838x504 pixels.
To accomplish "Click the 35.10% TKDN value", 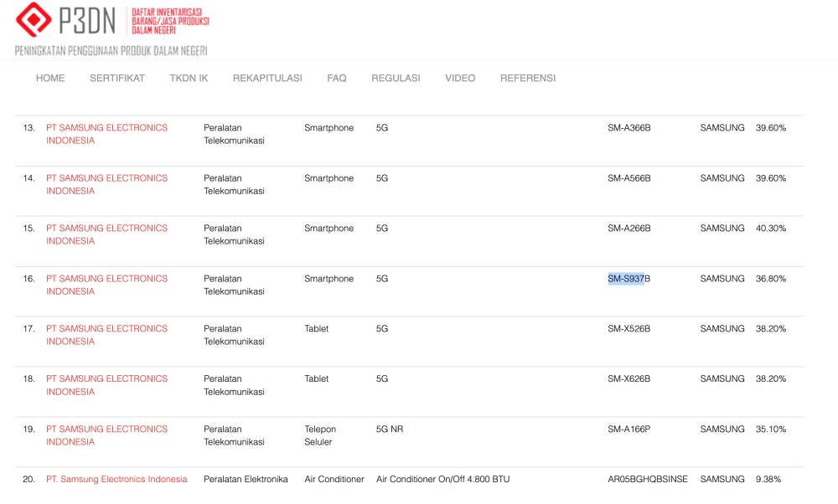I will pyautogui.click(x=771, y=429).
